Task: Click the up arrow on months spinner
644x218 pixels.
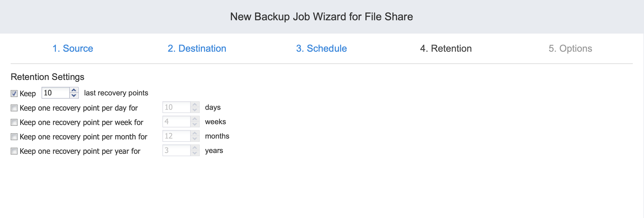Action: pyautogui.click(x=195, y=134)
